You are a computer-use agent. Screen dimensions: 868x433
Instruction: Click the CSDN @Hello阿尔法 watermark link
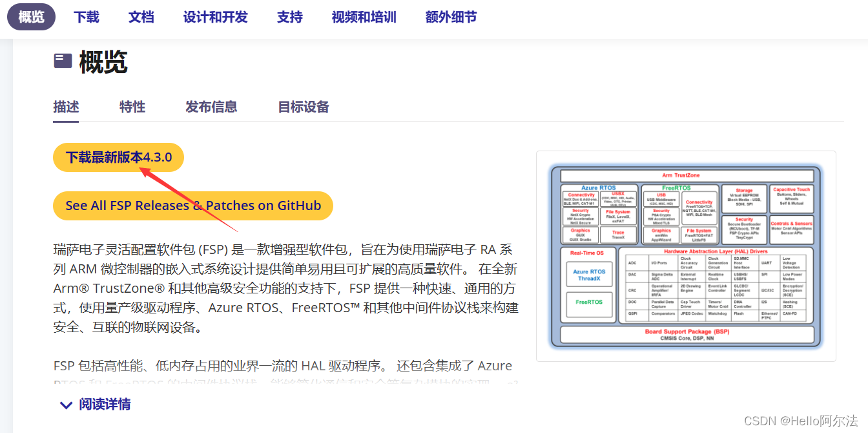point(799,420)
